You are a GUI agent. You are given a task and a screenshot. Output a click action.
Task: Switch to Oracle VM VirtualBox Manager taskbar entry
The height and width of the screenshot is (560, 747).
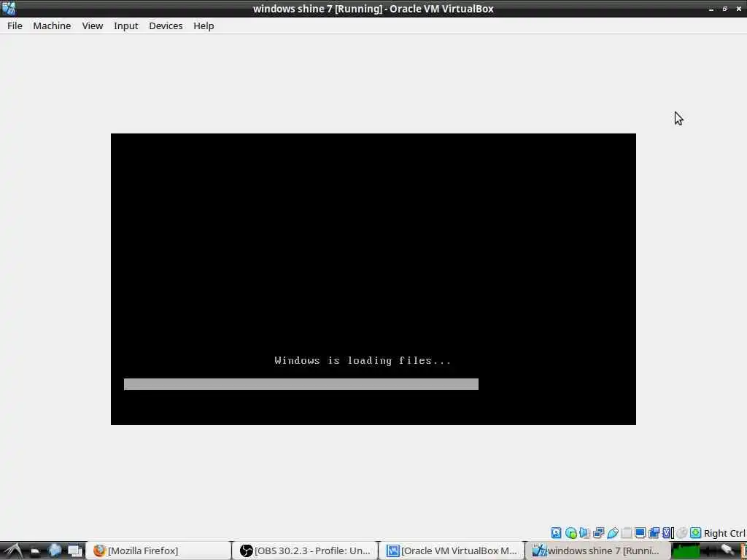pos(452,551)
